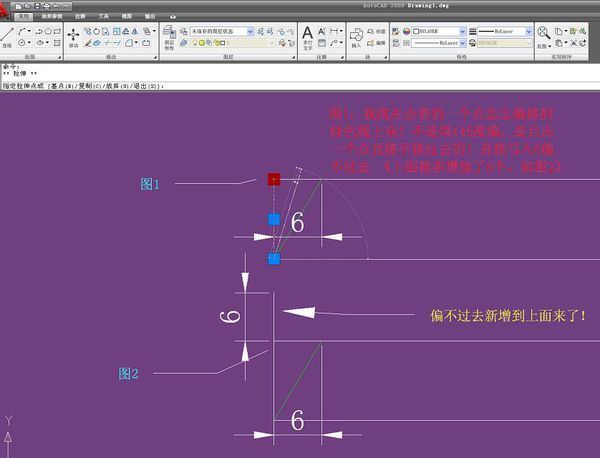This screenshot has width=600, height=458.
Task: Select the Arc tool in draw panel
Action: coord(22,31)
